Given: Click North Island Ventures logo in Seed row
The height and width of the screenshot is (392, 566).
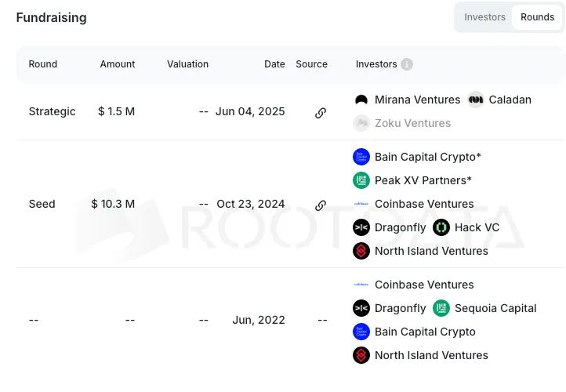Looking at the screenshot, I should (361, 251).
